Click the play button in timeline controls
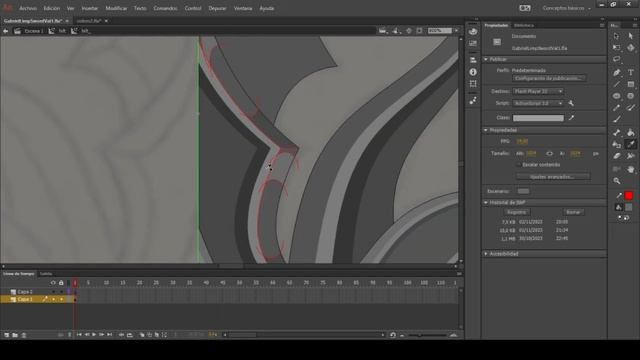 (94, 335)
